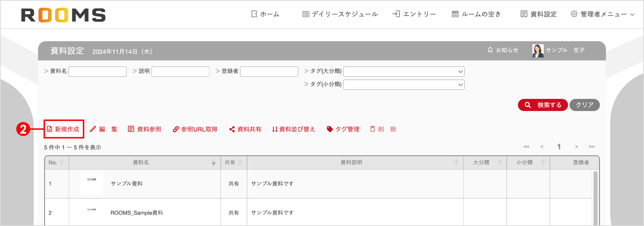Screen dimensions: 644x226
Task: Toggle sort on the 共有 column header
Action: click(x=240, y=163)
